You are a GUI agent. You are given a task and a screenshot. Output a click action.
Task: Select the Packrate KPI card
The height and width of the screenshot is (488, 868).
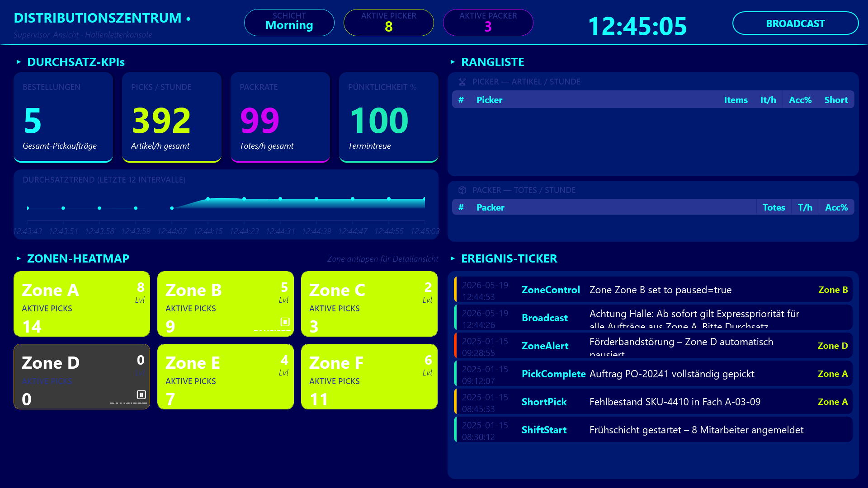(280, 117)
